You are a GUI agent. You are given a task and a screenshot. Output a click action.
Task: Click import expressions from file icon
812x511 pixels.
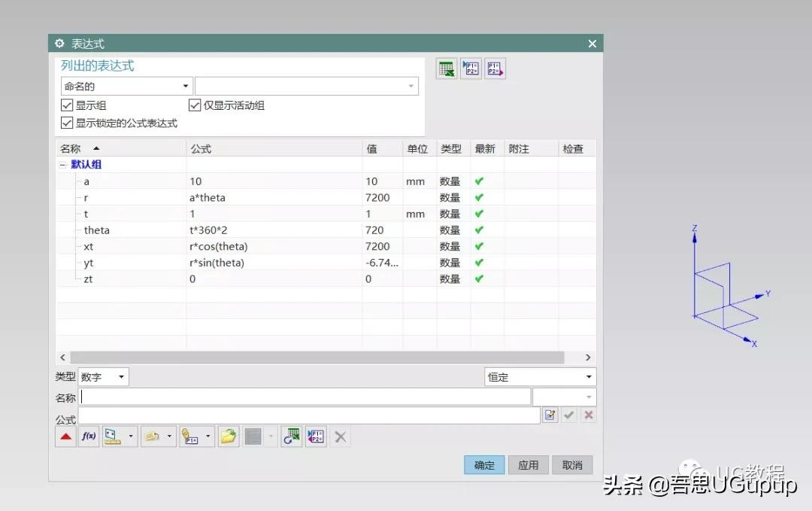pos(471,69)
